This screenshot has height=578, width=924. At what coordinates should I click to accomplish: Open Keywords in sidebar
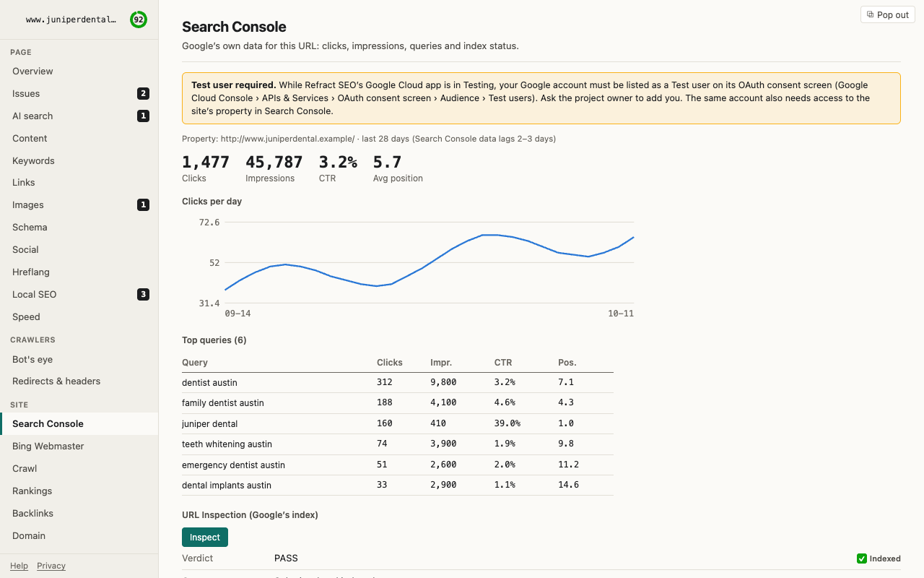(79, 160)
